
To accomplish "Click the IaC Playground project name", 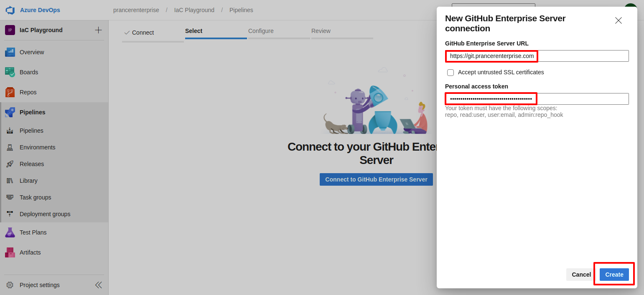I will coord(41,30).
